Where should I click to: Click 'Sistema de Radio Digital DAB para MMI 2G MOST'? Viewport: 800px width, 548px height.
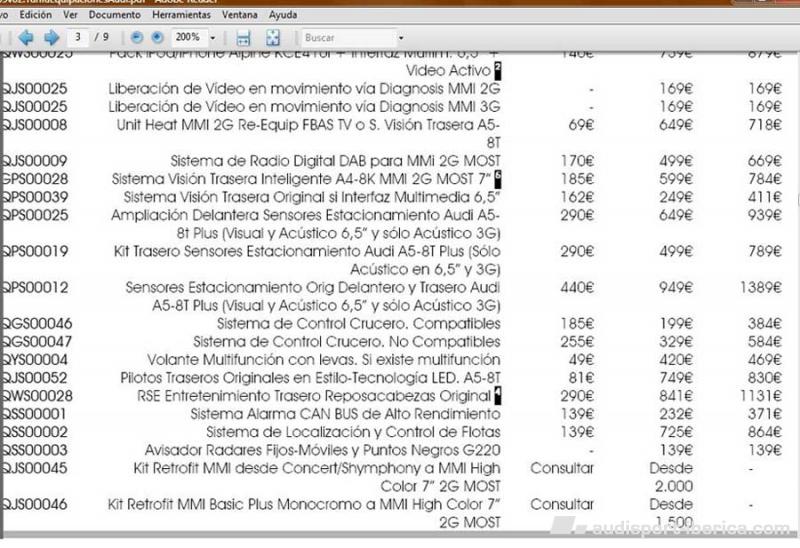(335, 161)
